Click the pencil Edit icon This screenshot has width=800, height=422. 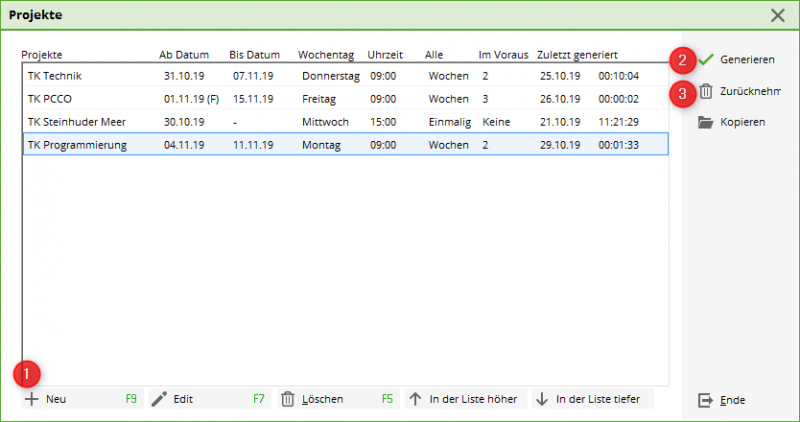point(159,399)
